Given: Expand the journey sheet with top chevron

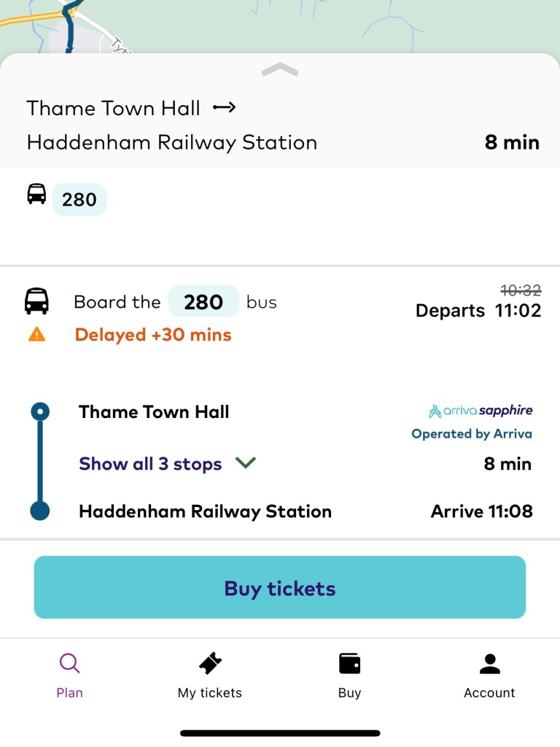Looking at the screenshot, I should pyautogui.click(x=279, y=70).
